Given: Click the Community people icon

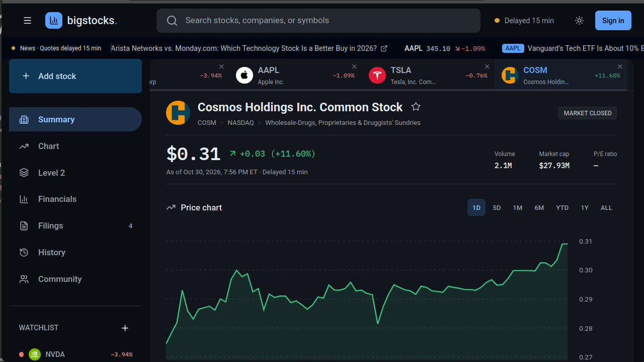Looking at the screenshot, I should click(x=24, y=279).
